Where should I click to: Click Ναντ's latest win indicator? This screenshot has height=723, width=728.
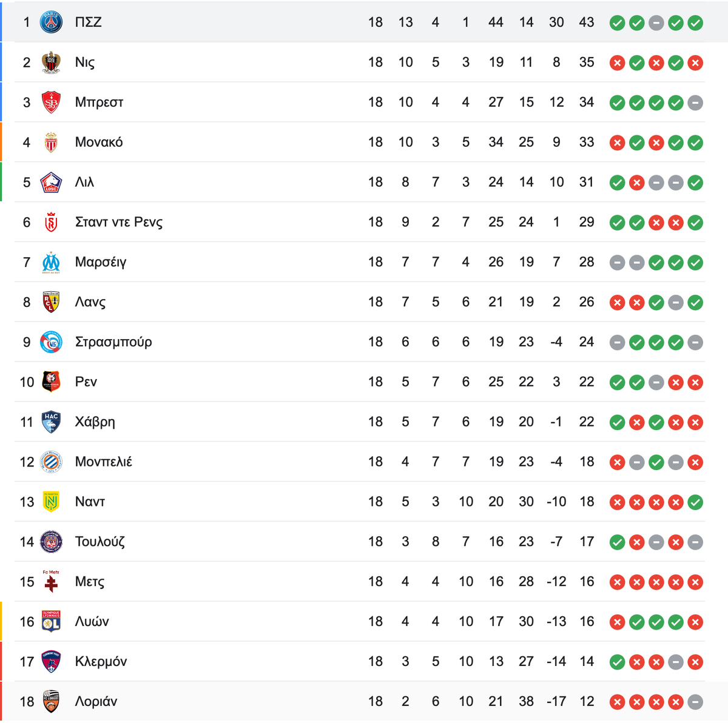[x=695, y=502]
